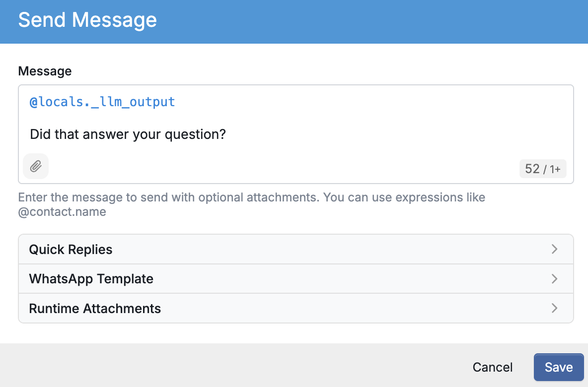
Task: Cancel the Send Message dialog
Action: click(x=492, y=367)
